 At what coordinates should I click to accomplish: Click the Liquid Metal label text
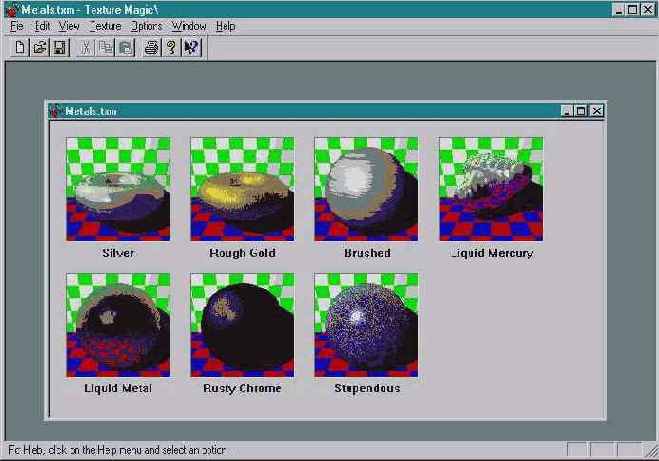(118, 388)
